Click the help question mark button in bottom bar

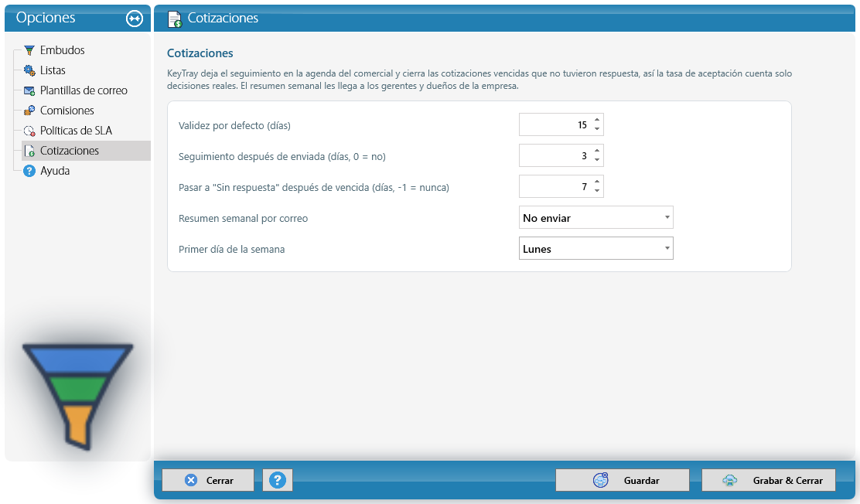pyautogui.click(x=278, y=480)
